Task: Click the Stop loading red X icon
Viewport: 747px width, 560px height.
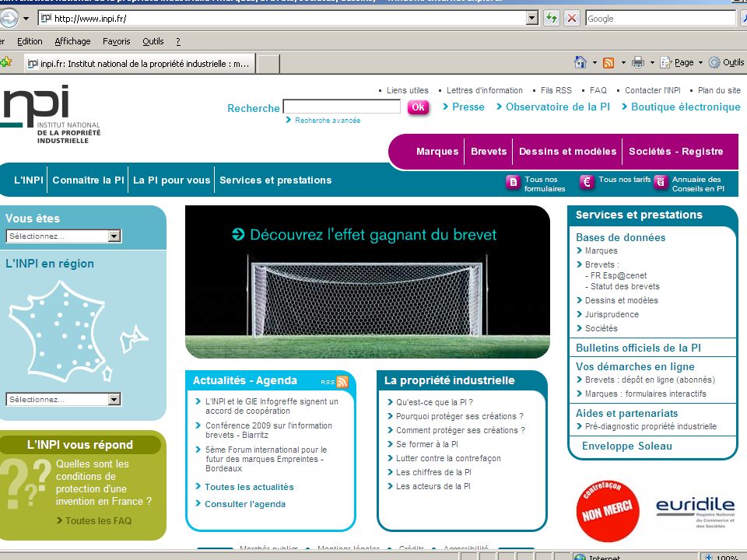Action: [572, 19]
